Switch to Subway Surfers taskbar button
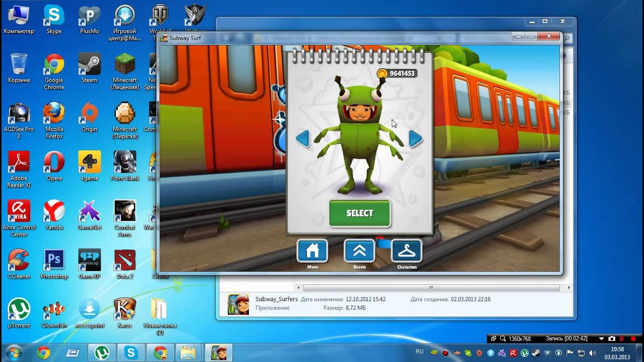 tap(218, 353)
